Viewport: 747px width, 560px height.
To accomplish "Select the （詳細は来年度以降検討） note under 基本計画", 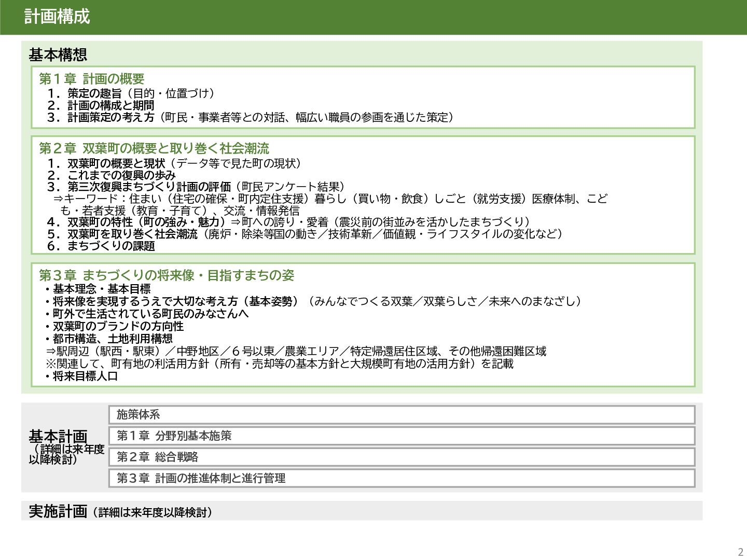I will tap(66, 454).
